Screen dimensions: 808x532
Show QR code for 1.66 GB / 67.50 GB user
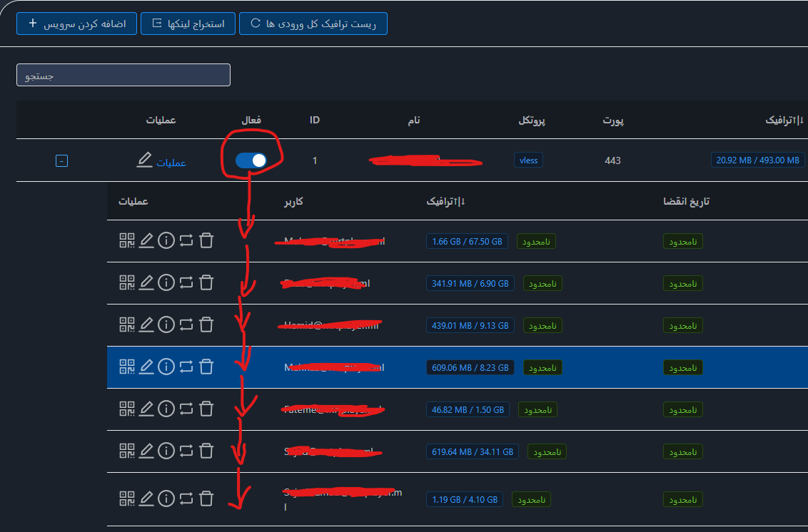tap(127, 240)
